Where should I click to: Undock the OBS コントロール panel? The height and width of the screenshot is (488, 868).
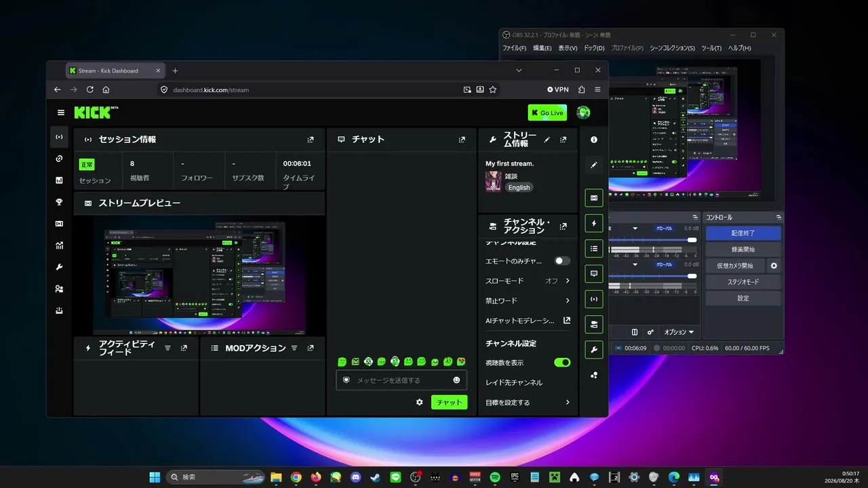778,218
